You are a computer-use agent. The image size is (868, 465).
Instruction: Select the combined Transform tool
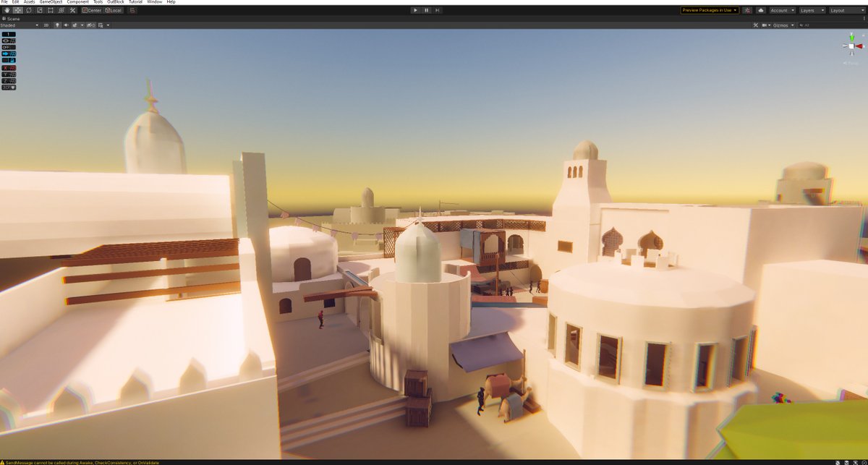61,10
